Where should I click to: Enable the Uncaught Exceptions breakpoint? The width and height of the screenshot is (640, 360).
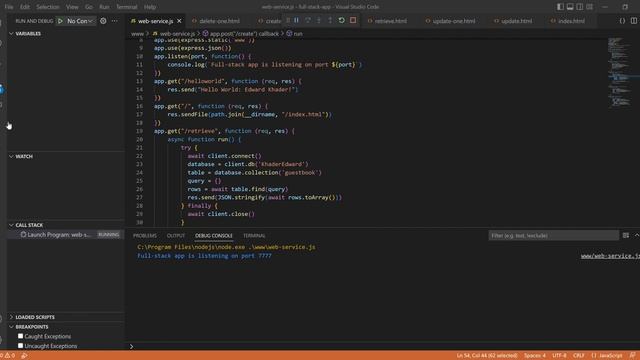pyautogui.click(x=20, y=346)
